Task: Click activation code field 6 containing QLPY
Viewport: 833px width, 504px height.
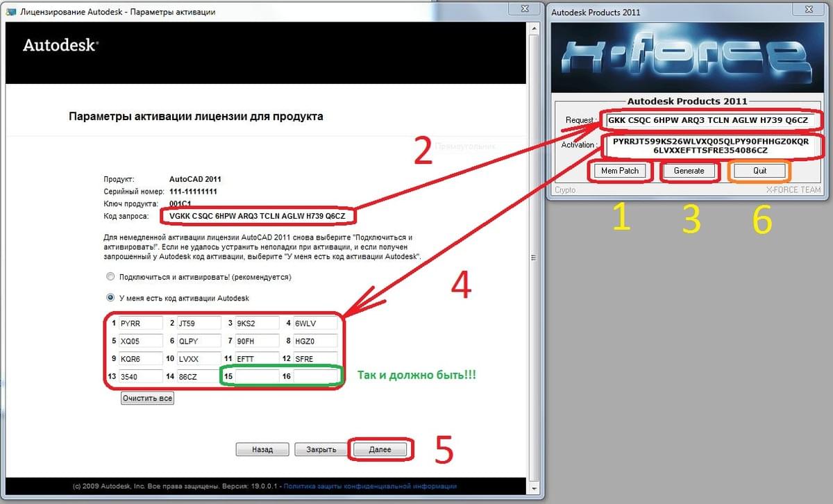Action: coord(198,341)
